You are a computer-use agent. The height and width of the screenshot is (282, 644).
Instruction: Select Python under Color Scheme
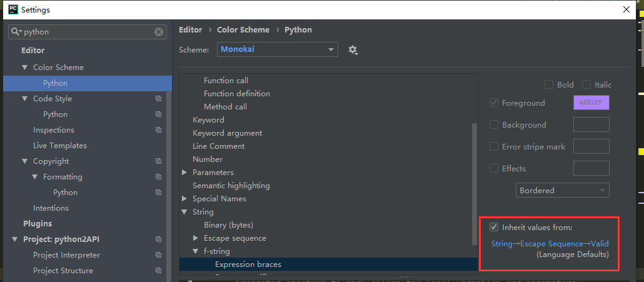pyautogui.click(x=87, y=83)
